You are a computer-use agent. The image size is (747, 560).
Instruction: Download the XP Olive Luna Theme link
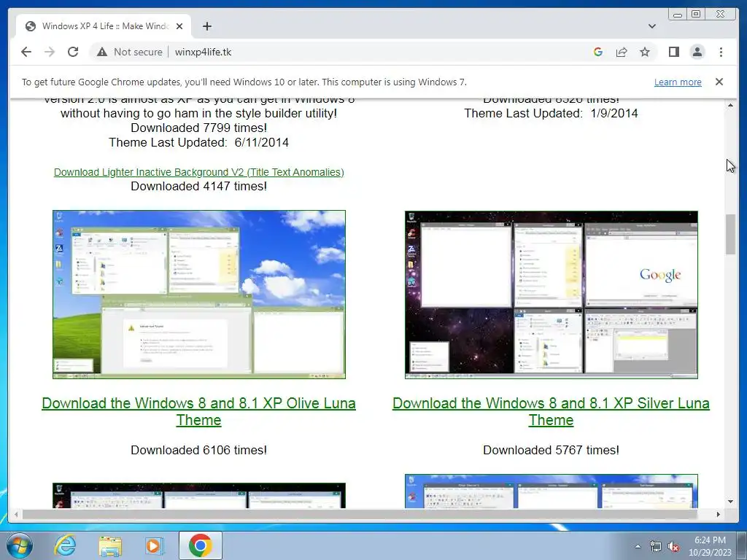[x=198, y=411]
